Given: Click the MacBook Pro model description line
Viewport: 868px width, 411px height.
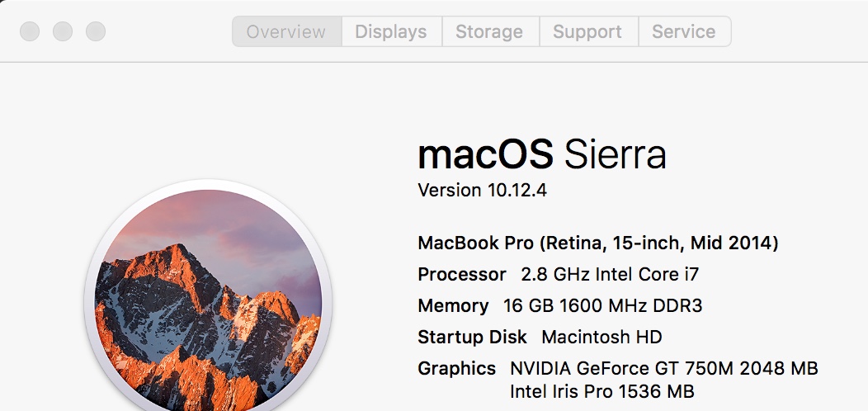Looking at the screenshot, I should point(598,243).
